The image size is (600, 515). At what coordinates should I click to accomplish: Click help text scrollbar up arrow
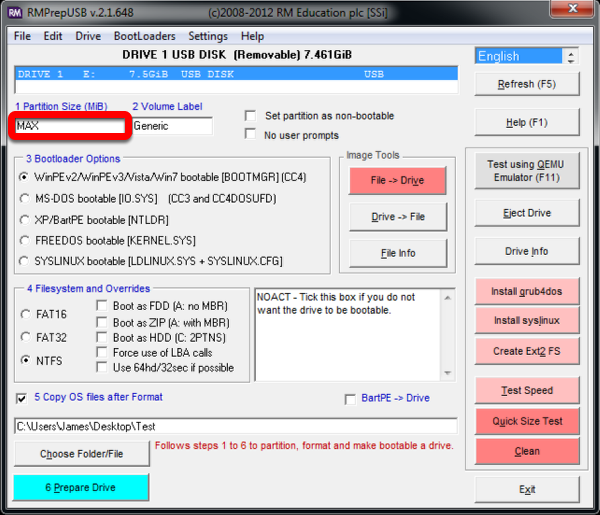click(448, 298)
